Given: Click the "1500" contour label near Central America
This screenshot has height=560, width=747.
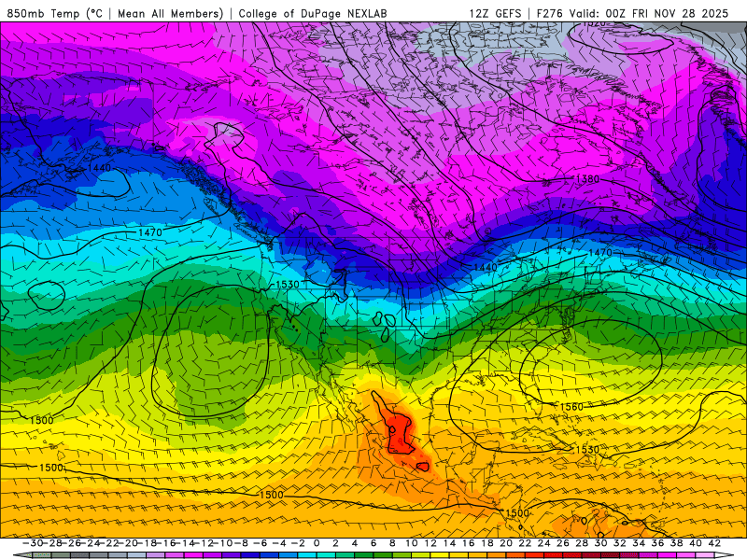Looking at the screenshot, I should pos(517,512).
